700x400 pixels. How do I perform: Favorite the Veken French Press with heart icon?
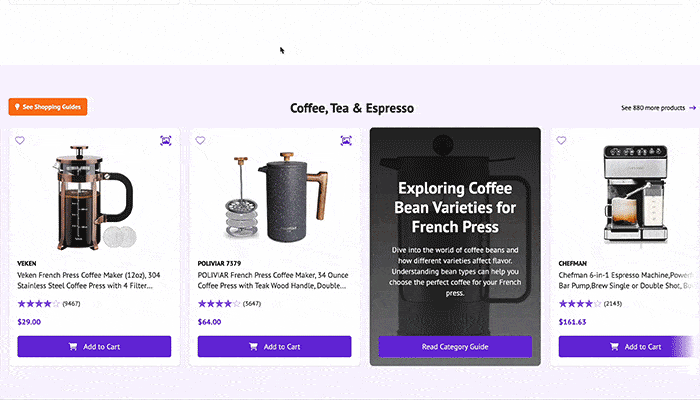[20, 140]
